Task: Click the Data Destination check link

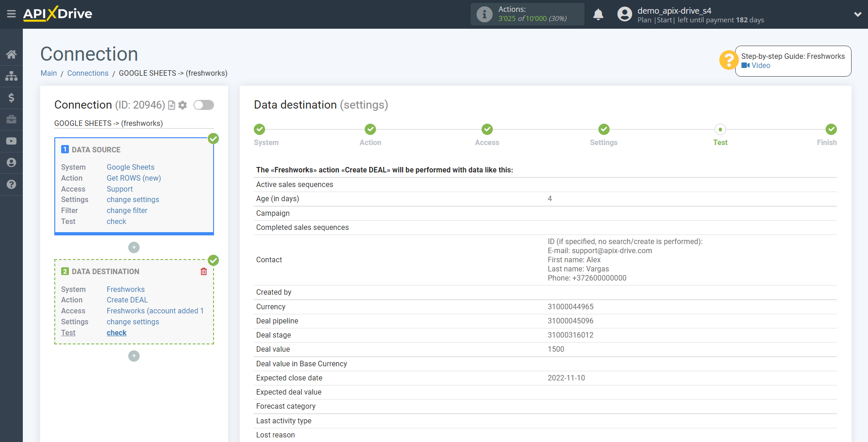Action: point(116,333)
